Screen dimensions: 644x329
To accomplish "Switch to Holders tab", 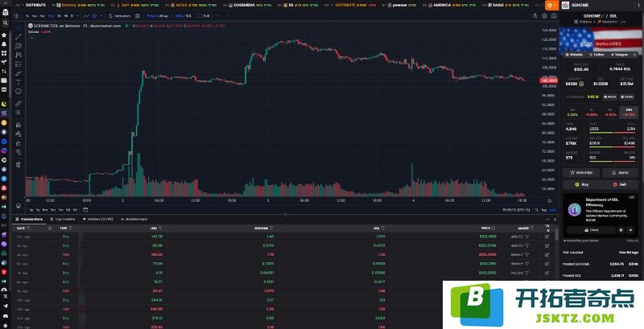I will [x=97, y=219].
